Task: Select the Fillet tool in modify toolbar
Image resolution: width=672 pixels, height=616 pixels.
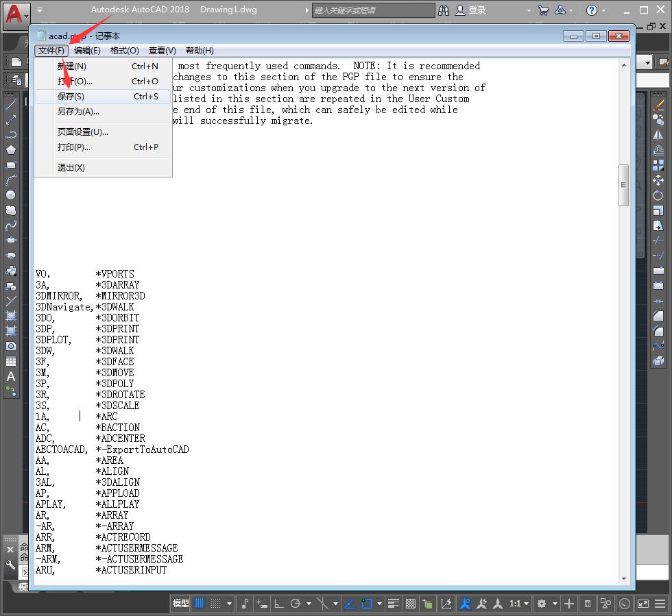Action: (x=658, y=331)
